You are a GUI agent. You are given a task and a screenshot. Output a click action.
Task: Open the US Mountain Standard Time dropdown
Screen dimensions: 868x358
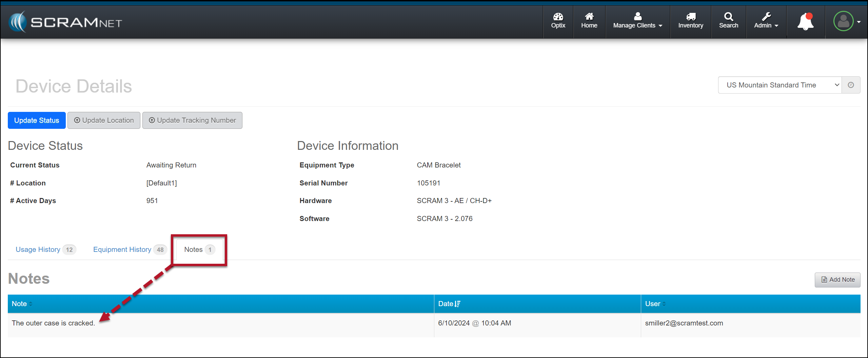click(x=779, y=85)
